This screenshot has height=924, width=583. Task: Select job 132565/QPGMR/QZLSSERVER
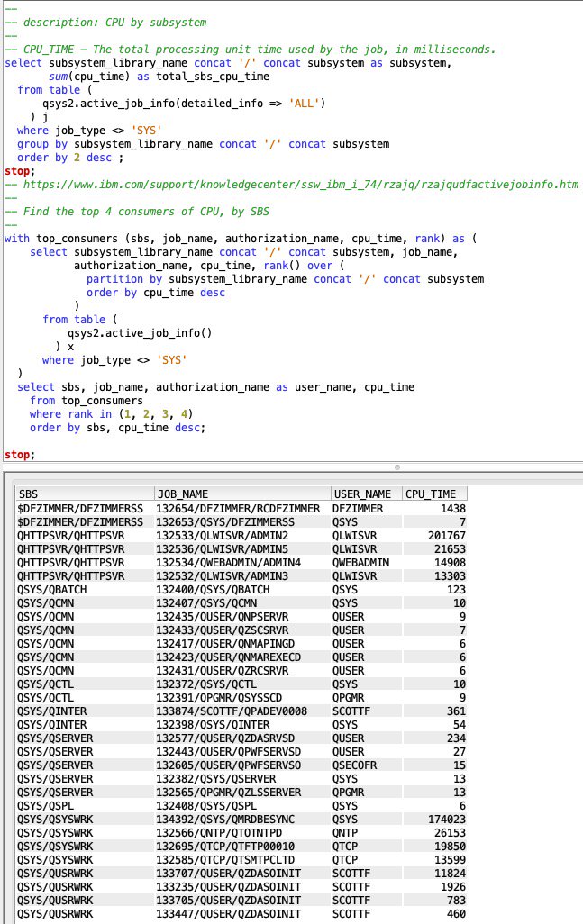tap(228, 792)
